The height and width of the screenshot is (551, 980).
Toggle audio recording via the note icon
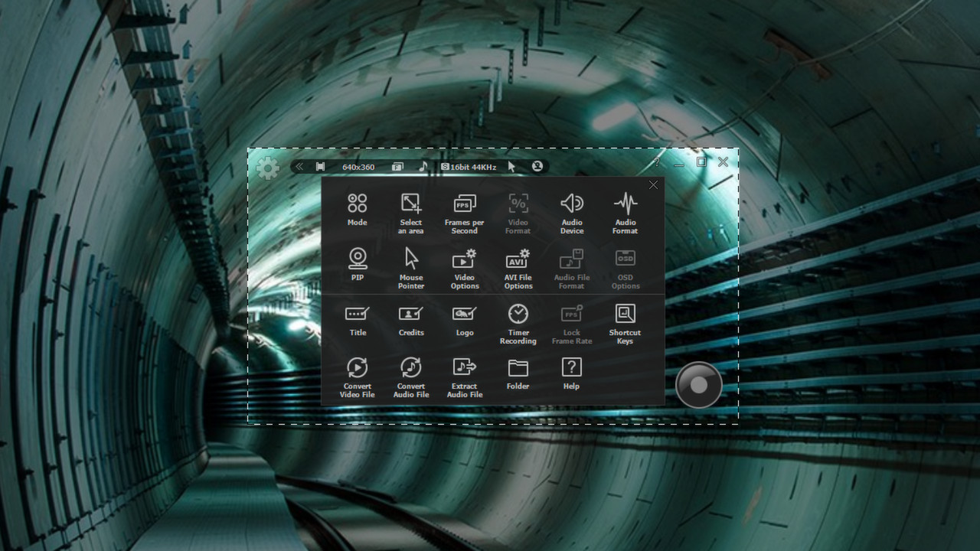(423, 166)
